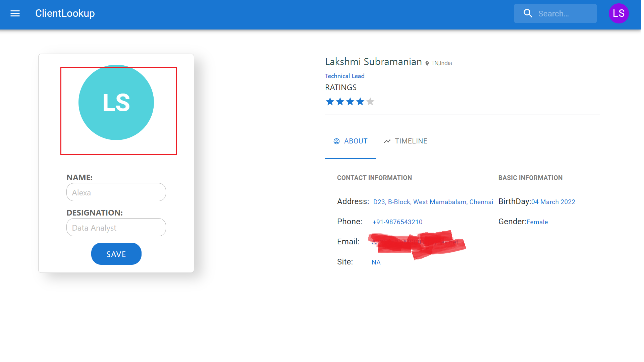Screen dimensions: 644x362
Task: Focus the DESIGNATION input field
Action: tap(116, 228)
